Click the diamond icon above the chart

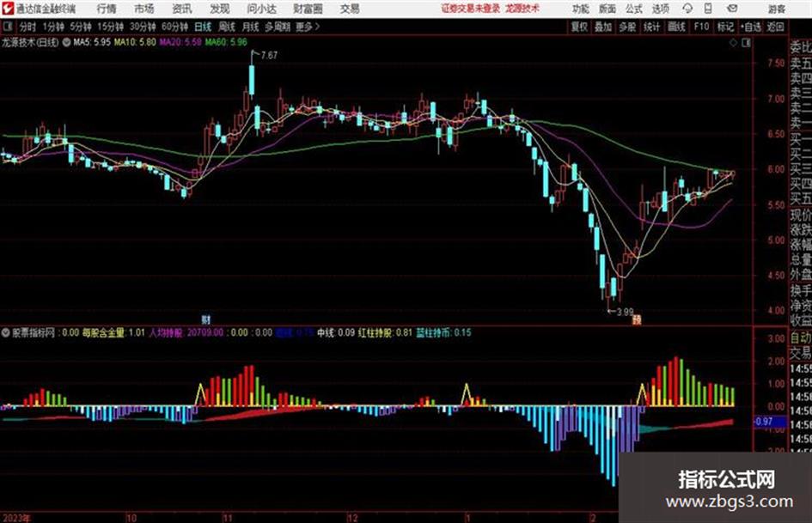(x=733, y=43)
